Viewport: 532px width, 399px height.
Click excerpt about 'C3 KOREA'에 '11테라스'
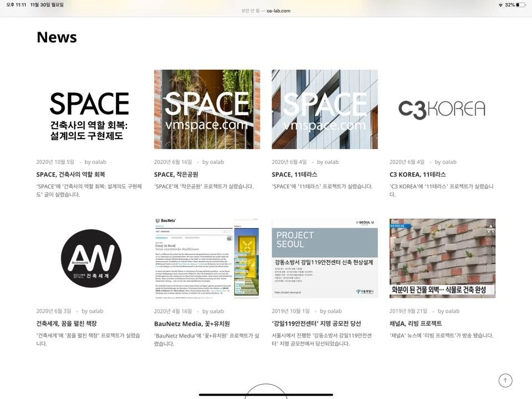(442, 190)
